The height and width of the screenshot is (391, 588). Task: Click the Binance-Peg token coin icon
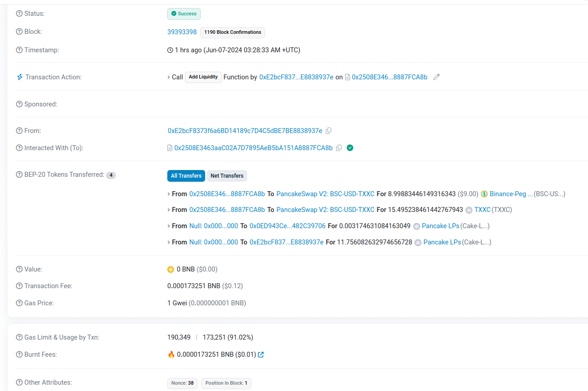485,194
